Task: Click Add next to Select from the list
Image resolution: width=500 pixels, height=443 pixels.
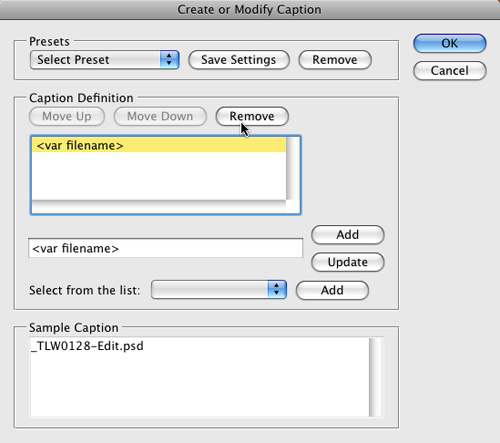Action: click(x=332, y=290)
